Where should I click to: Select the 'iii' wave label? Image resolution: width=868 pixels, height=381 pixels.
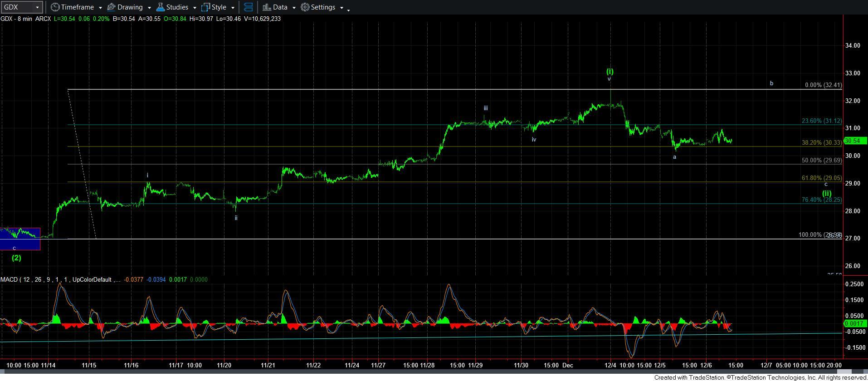(486, 108)
